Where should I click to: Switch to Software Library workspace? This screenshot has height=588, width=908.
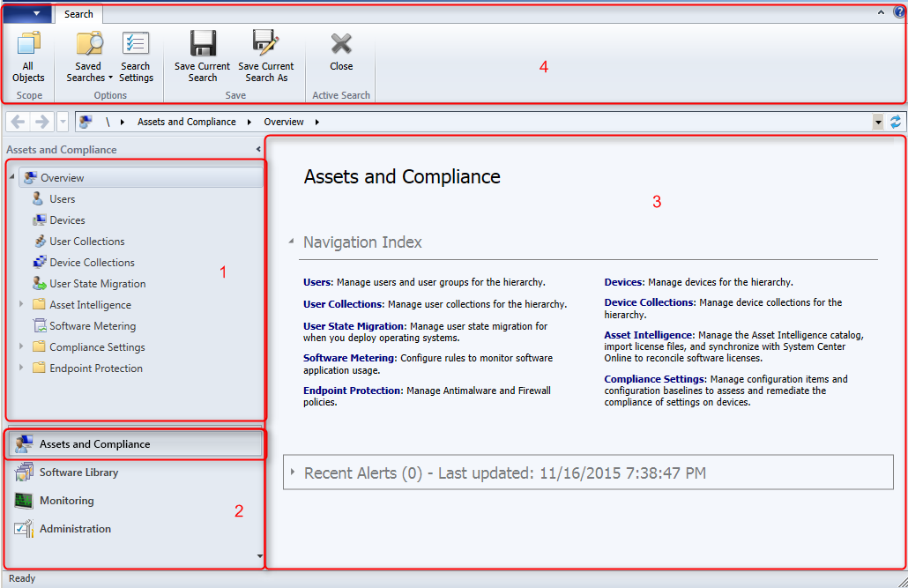coord(135,473)
